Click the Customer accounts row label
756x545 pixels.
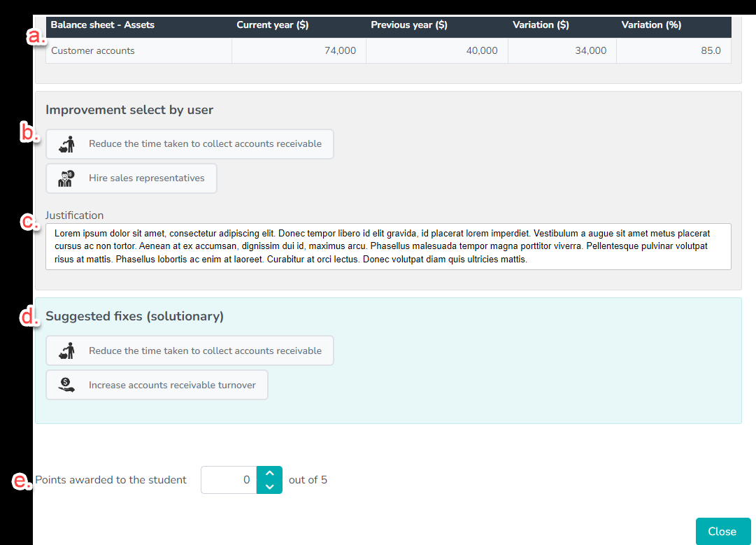pyautogui.click(x=92, y=50)
